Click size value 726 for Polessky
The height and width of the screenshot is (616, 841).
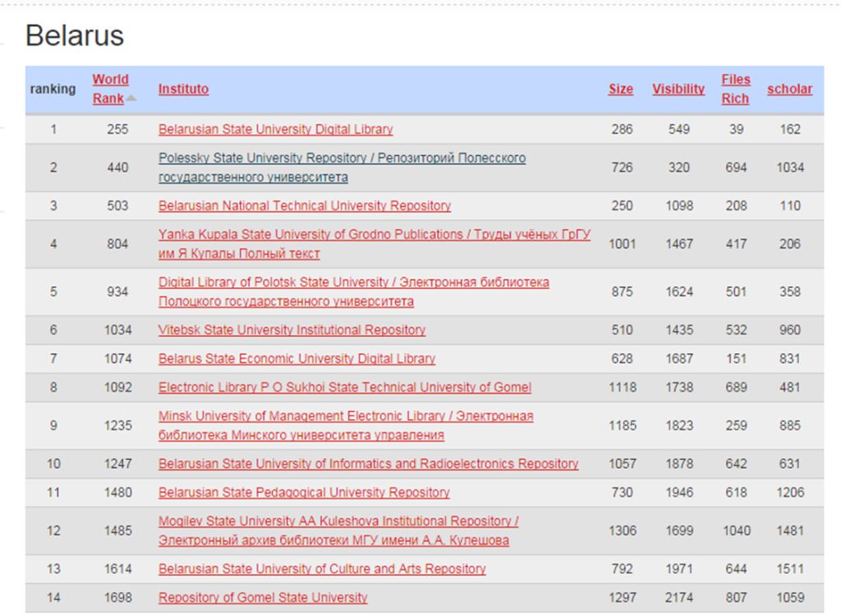(623, 168)
